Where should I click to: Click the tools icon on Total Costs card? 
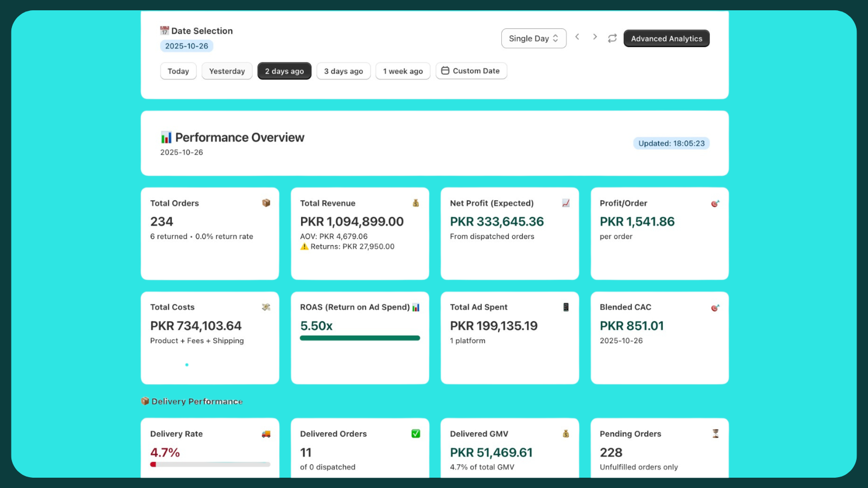[x=266, y=307]
